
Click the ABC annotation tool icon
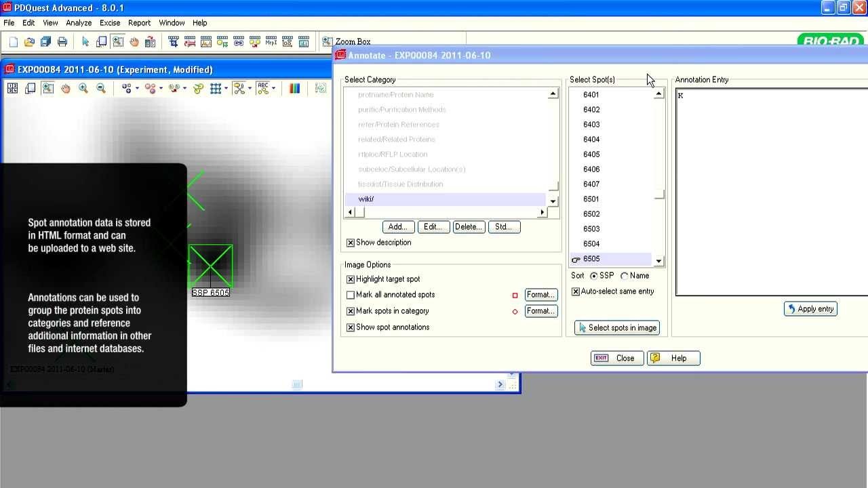(262, 88)
